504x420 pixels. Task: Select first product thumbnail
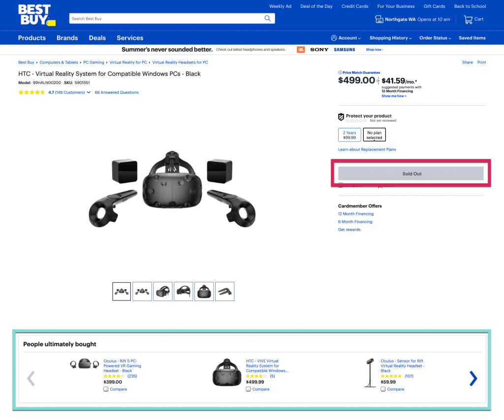pos(122,292)
